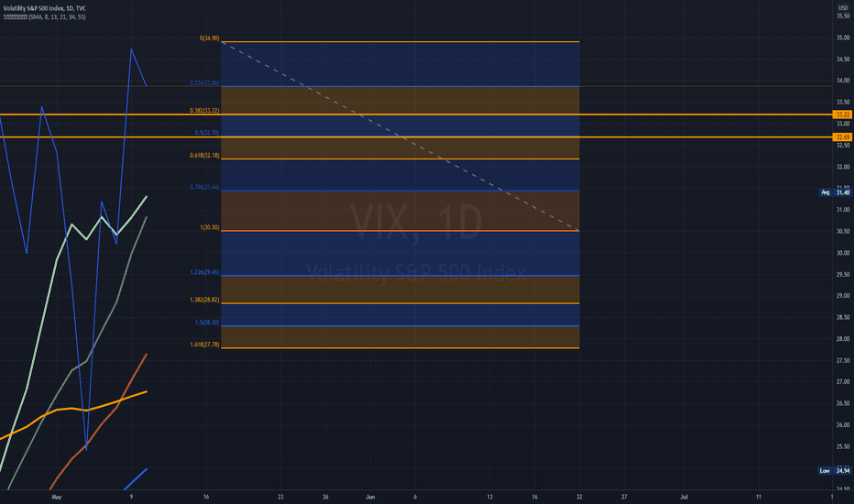
Task: Click the 22 date label on time axis
Action: point(579,497)
